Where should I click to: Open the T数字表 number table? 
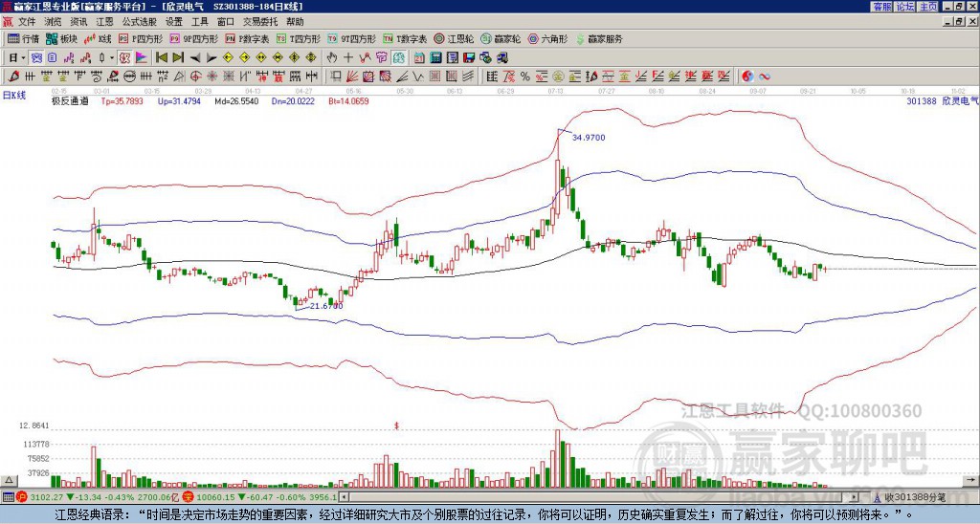[x=405, y=38]
